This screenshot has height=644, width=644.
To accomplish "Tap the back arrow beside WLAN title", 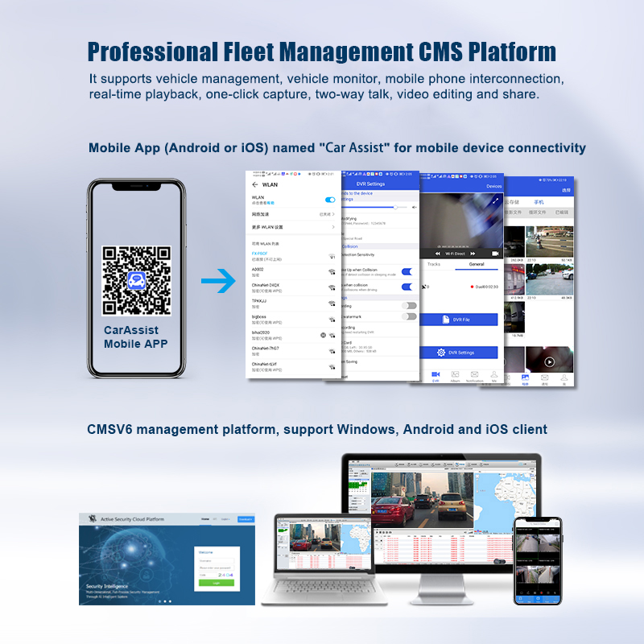I will [x=254, y=184].
